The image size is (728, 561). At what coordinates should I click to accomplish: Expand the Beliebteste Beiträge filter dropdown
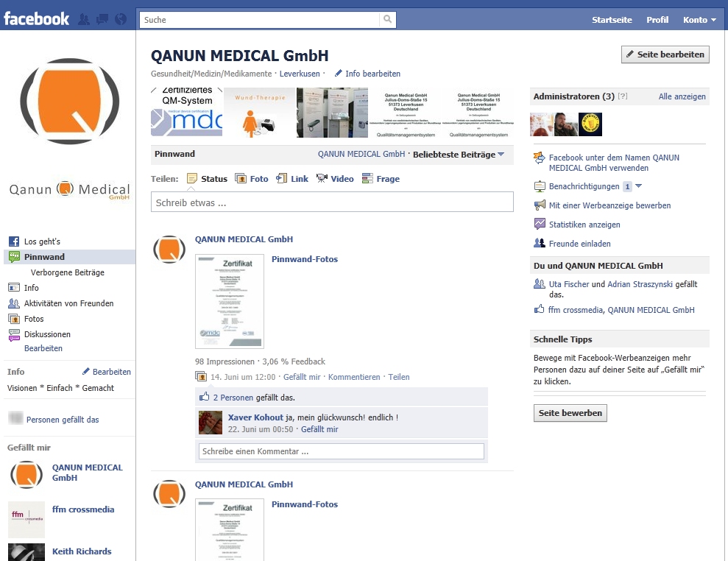[459, 154]
